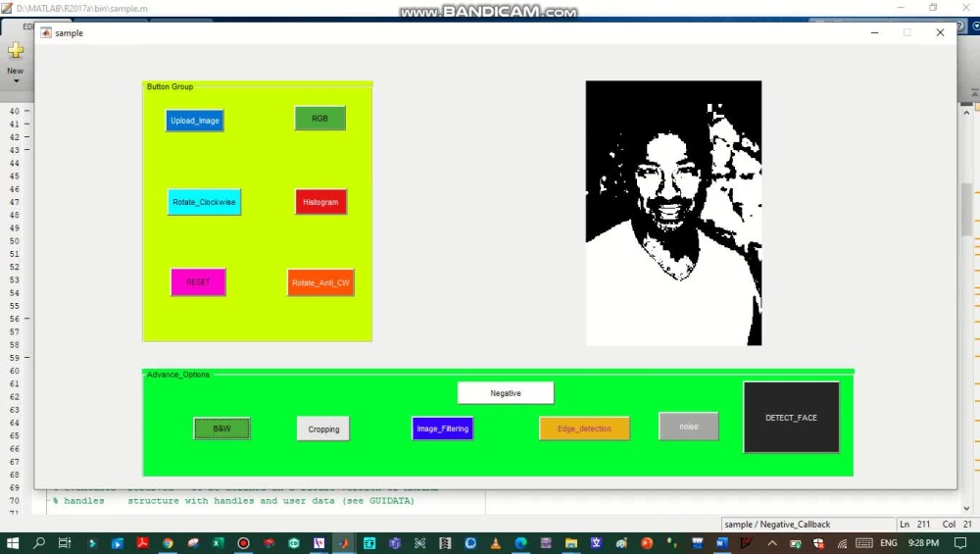Click the displayed black-and-white face image
Viewport: 980px width, 554px height.
tap(674, 213)
